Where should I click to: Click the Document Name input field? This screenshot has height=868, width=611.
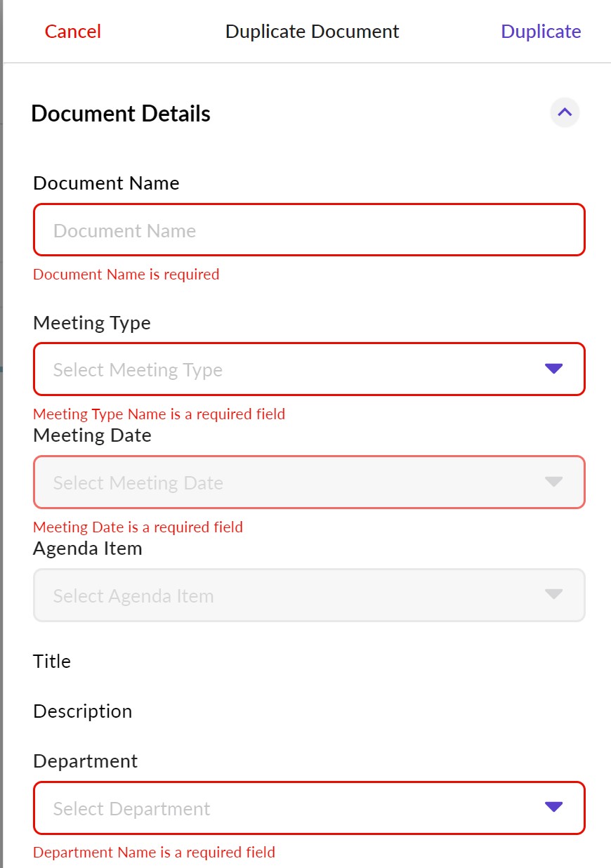tap(309, 230)
